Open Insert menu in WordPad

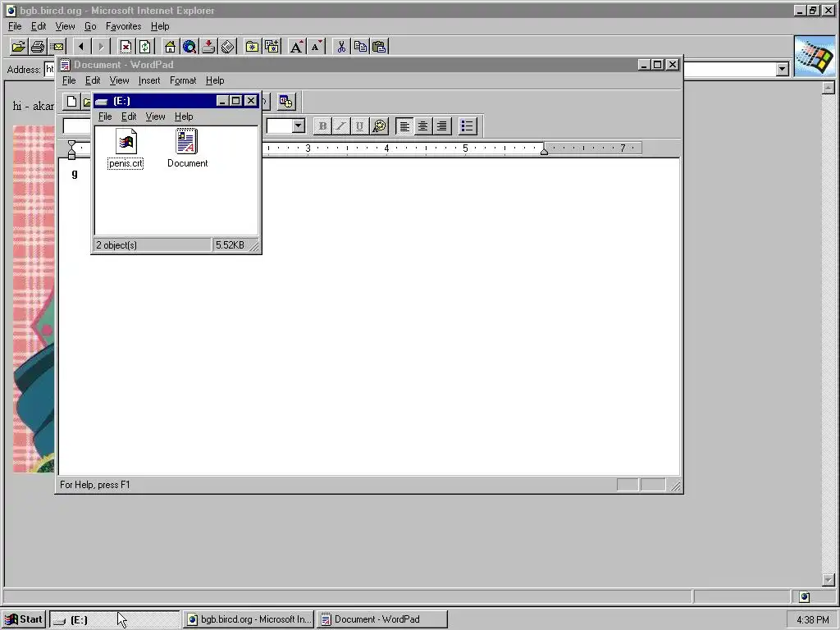tap(149, 80)
